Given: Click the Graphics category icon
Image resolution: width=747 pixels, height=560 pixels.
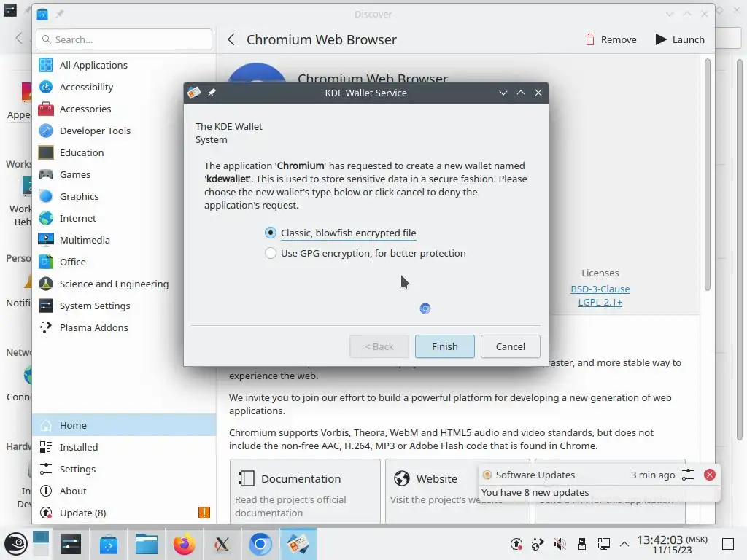Looking at the screenshot, I should point(46,196).
